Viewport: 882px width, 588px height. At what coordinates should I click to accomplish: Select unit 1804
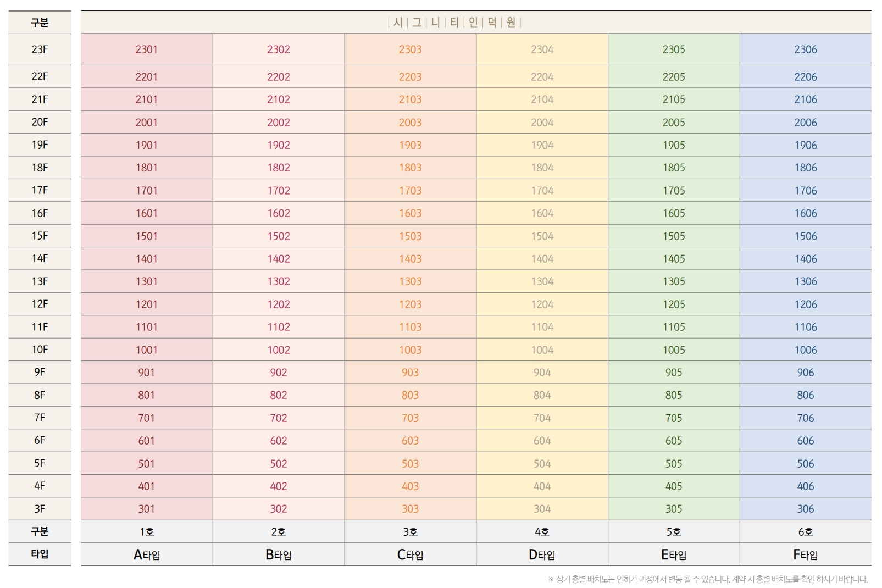[542, 168]
